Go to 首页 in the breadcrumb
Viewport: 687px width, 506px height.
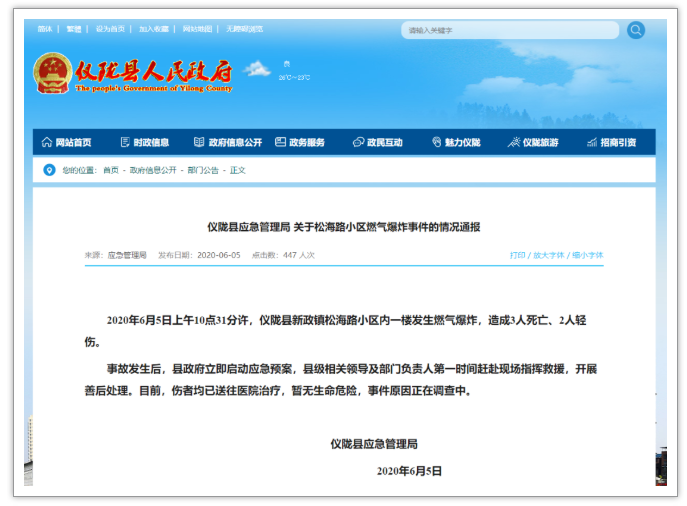pos(111,170)
